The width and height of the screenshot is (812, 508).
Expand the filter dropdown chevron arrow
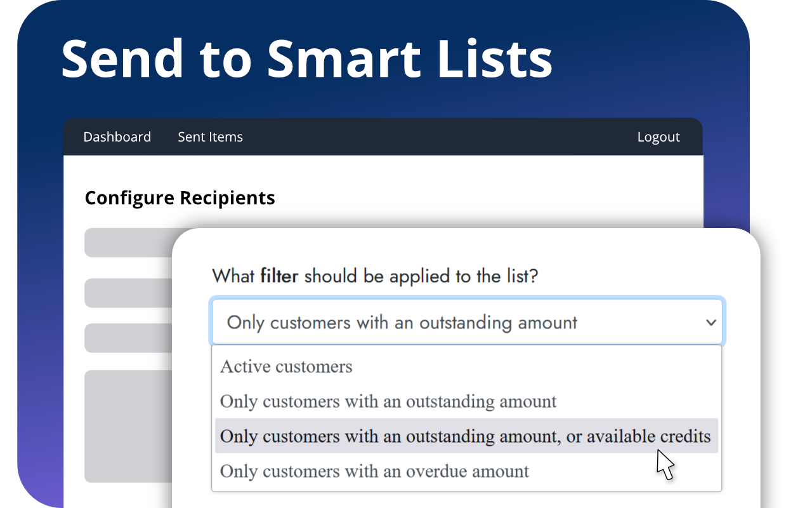pos(710,323)
